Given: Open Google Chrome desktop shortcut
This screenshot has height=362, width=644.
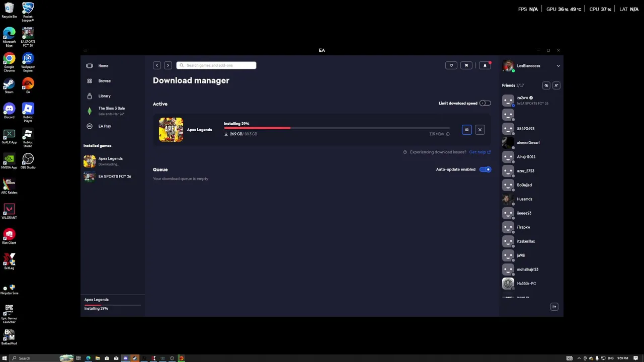Looking at the screenshot, I should 9,63.
